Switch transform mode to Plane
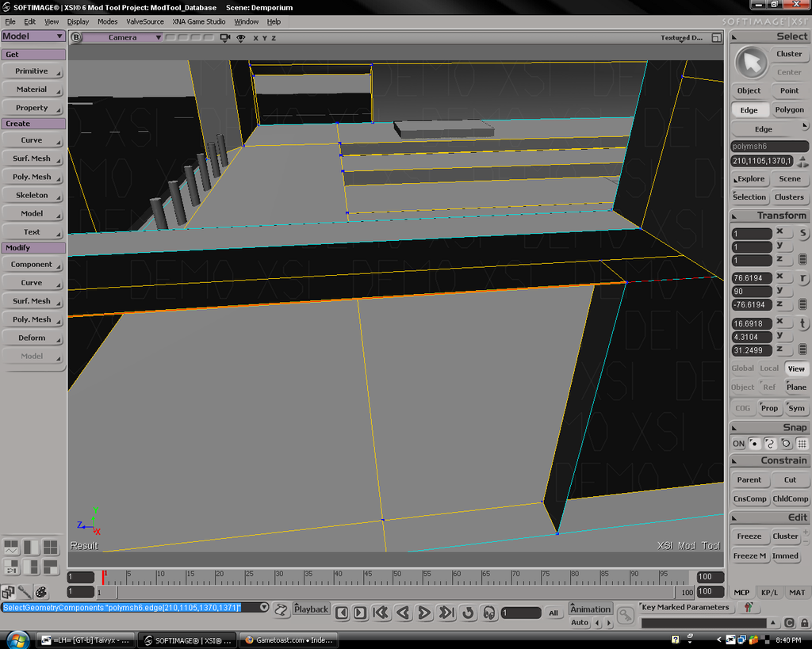812x649 pixels. (796, 387)
